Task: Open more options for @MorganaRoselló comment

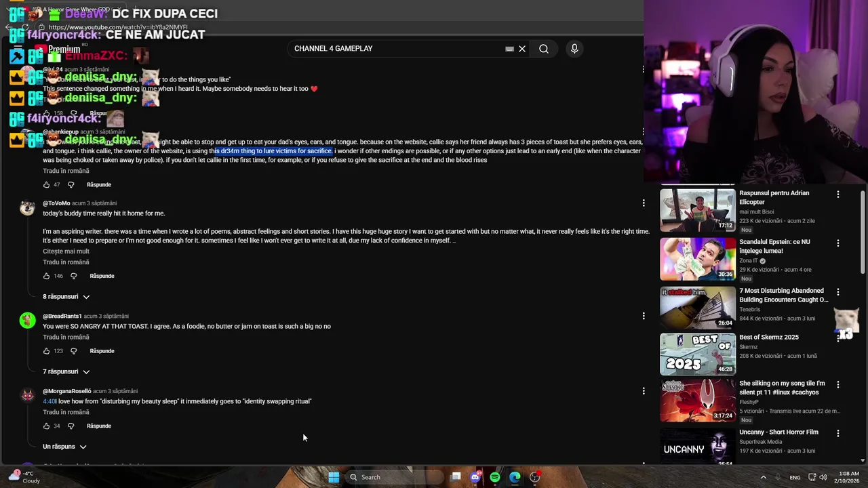Action: pyautogui.click(x=644, y=391)
